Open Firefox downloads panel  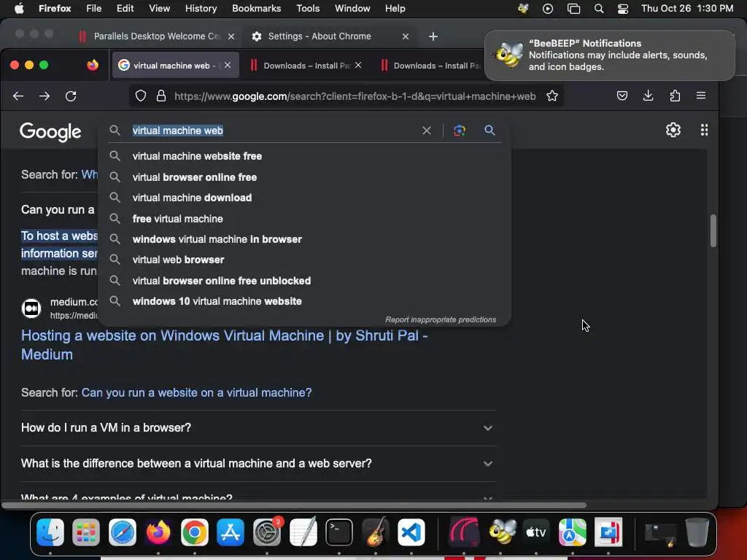coord(648,96)
